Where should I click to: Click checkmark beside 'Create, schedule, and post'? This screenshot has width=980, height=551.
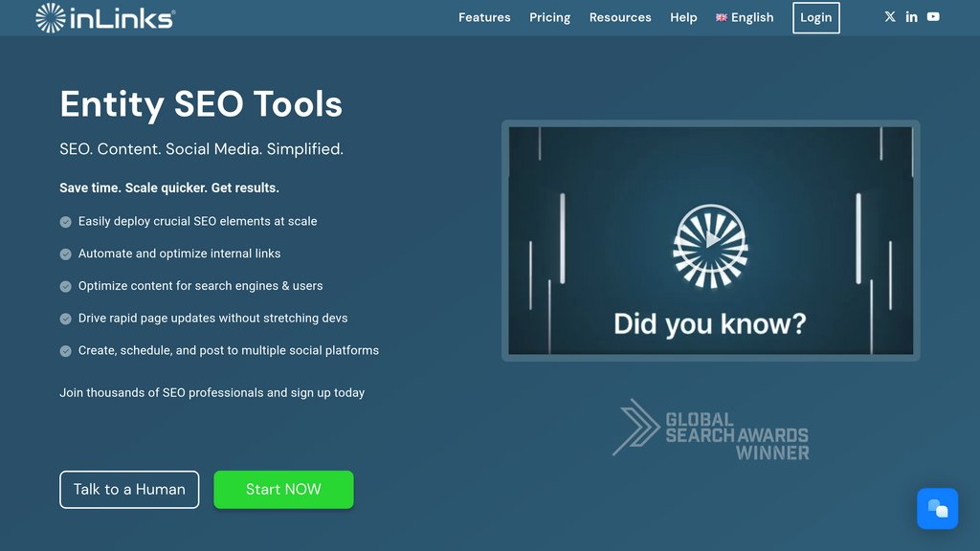coord(66,351)
